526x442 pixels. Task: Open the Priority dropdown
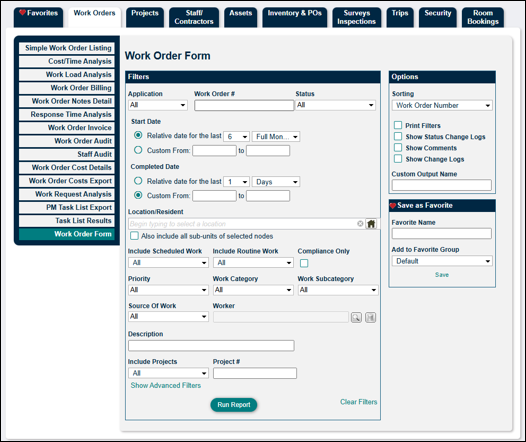[x=168, y=290]
